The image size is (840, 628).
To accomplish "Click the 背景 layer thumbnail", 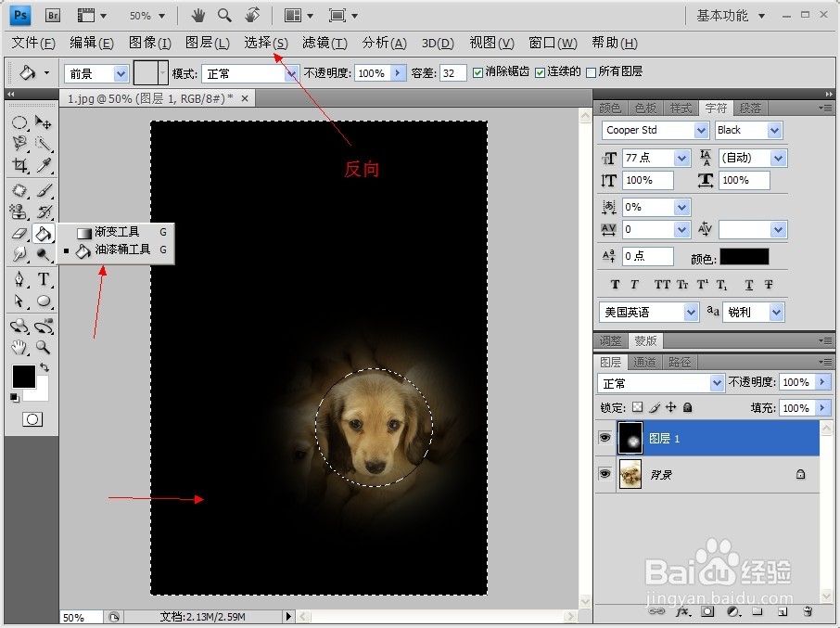I will (630, 474).
